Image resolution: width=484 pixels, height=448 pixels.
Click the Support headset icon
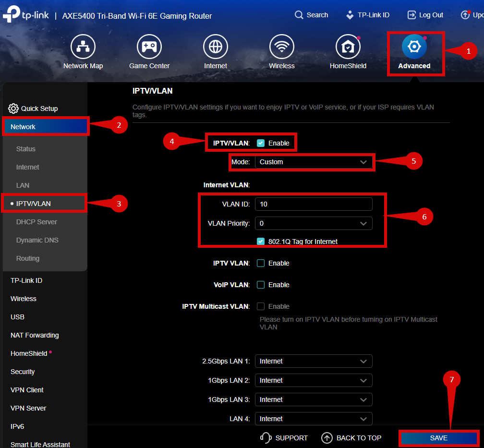tap(266, 438)
